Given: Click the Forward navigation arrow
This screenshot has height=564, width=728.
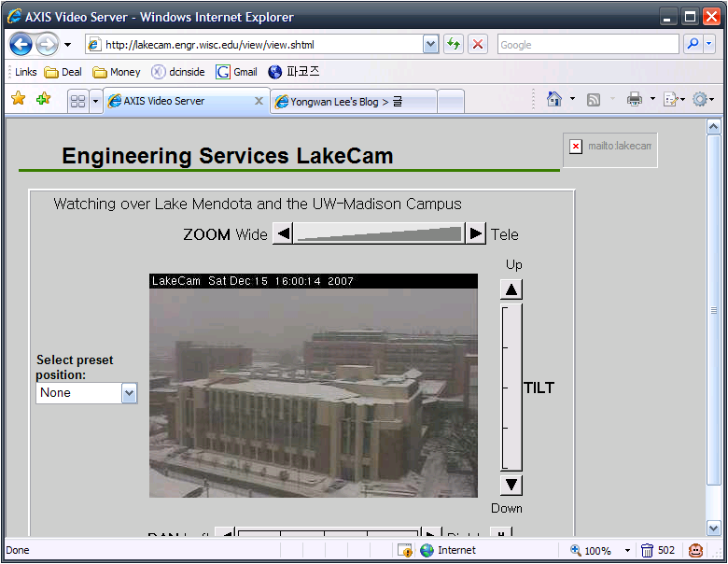Looking at the screenshot, I should click(47, 45).
